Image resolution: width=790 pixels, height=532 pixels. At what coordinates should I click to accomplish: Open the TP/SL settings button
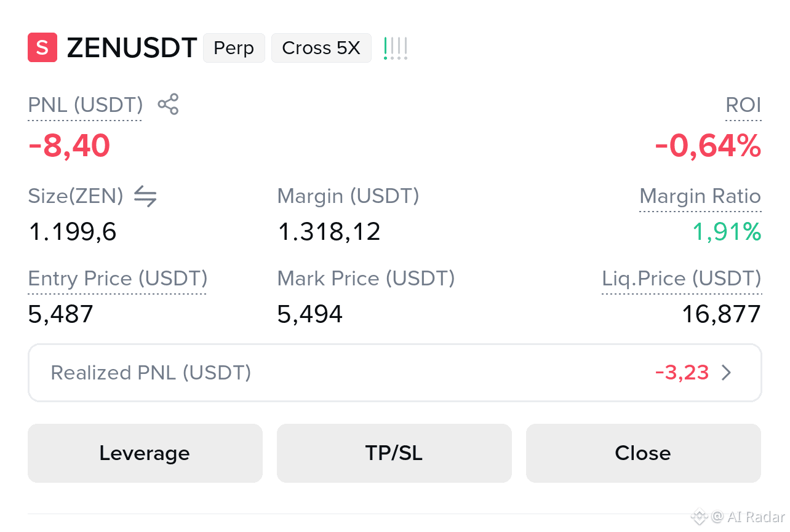point(394,453)
